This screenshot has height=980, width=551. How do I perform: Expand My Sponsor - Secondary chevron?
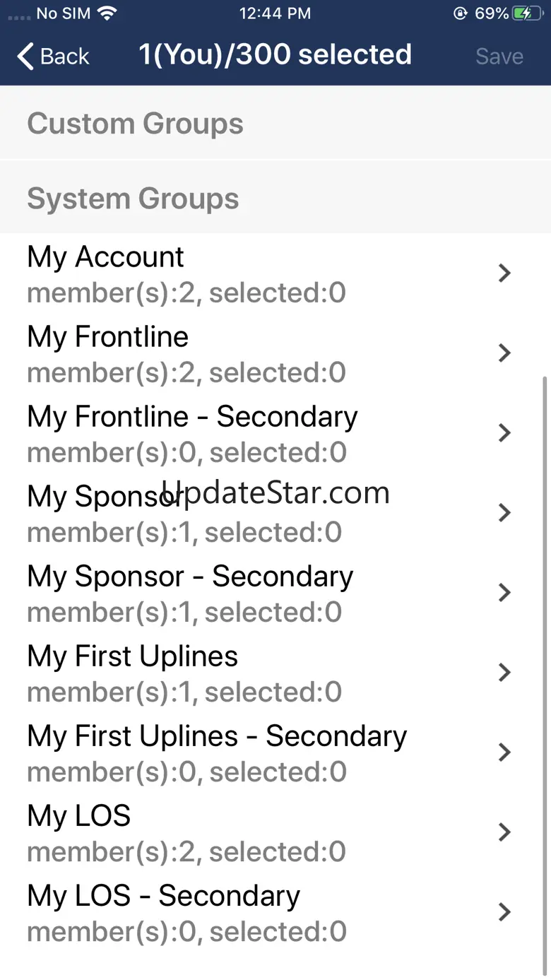504,593
